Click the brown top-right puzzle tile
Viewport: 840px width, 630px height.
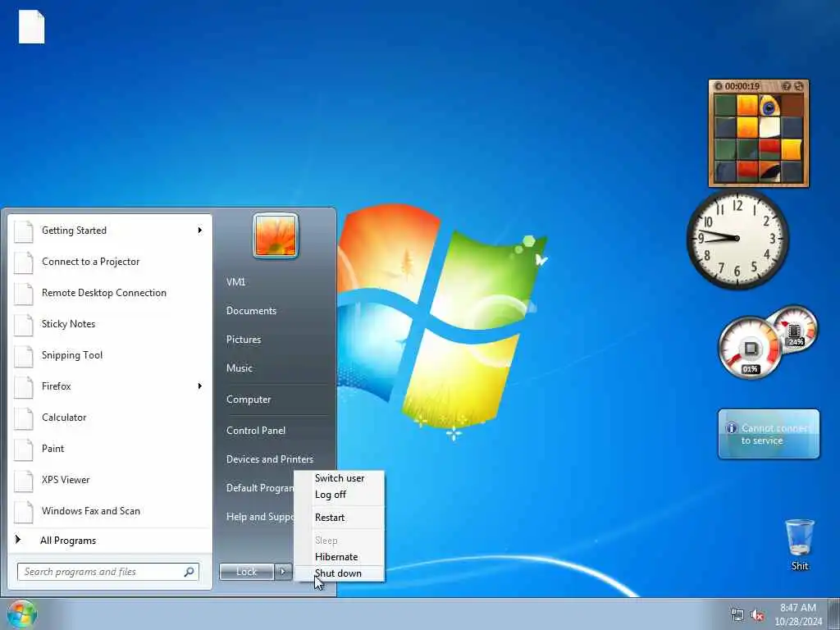(x=792, y=106)
